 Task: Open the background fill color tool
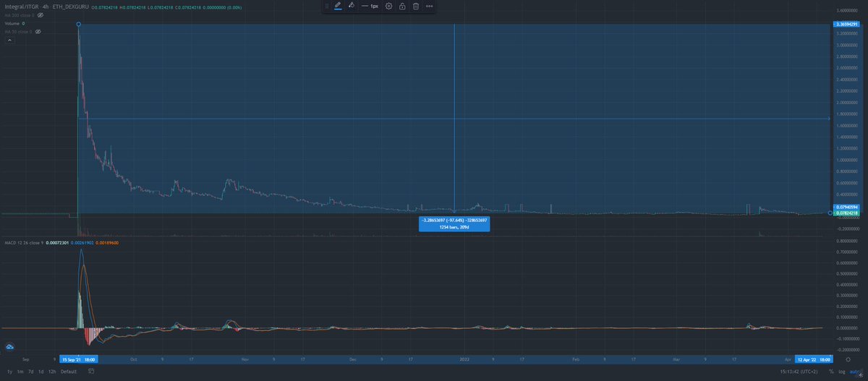click(351, 6)
